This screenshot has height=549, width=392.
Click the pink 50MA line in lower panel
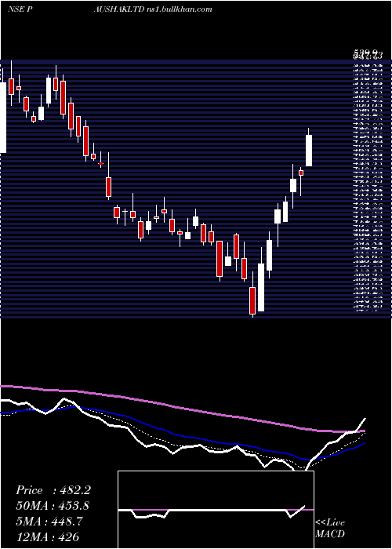(182, 408)
